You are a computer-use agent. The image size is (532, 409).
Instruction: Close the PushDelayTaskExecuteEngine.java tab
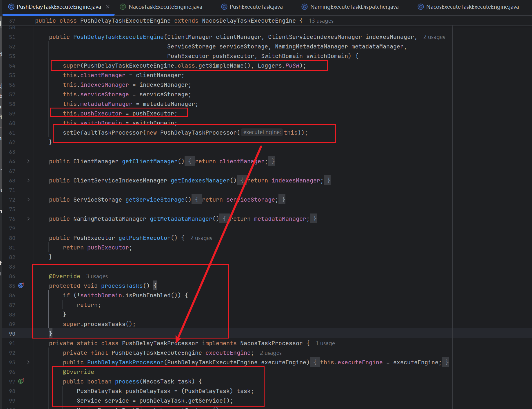[108, 7]
